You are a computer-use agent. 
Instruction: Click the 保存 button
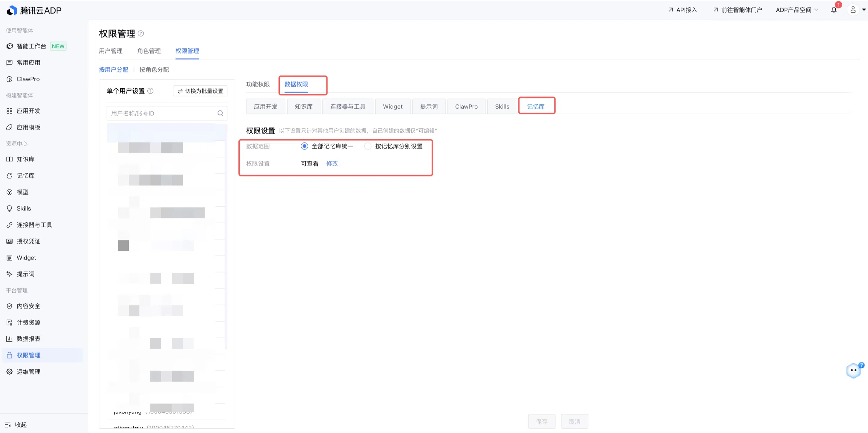542,421
